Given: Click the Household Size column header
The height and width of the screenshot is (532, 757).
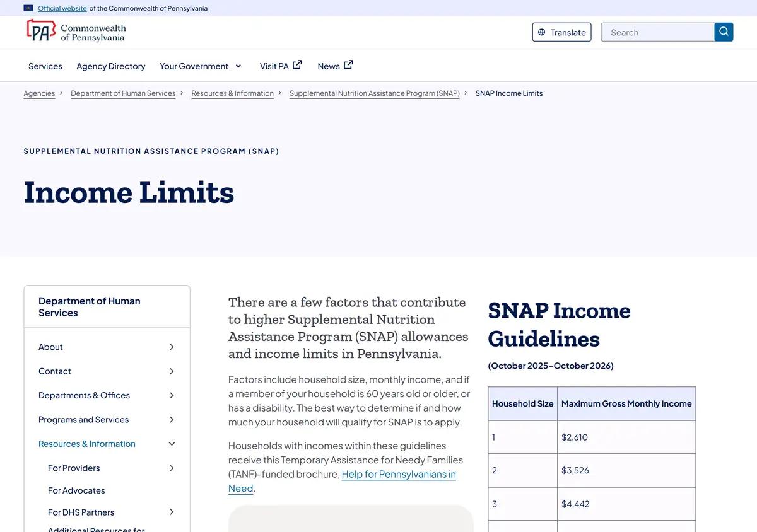Looking at the screenshot, I should pos(523,404).
